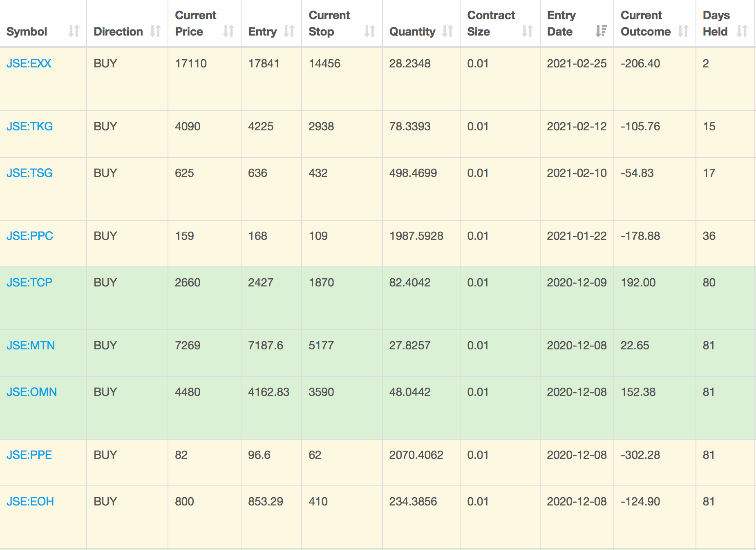
Task: Sort by Contract Size arrows icon
Action: tap(528, 31)
